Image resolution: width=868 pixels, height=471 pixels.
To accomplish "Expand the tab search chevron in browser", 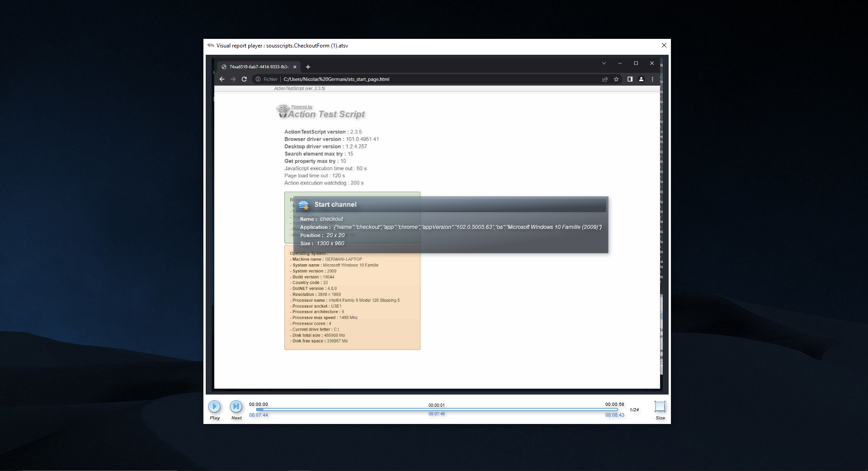I will [604, 63].
